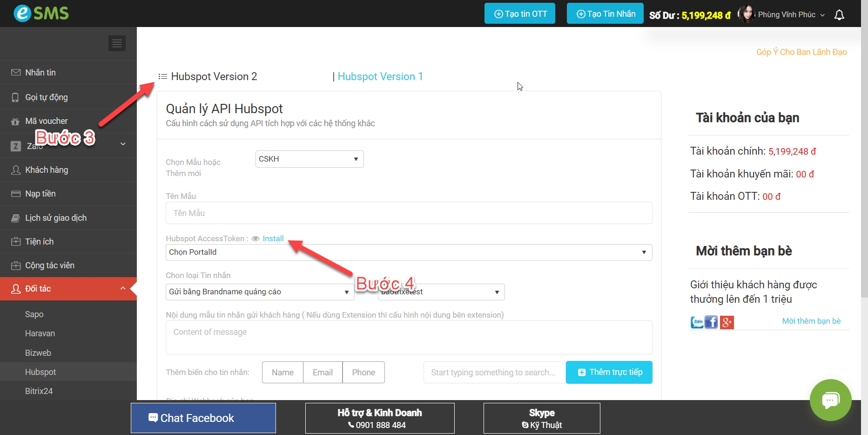Insert the Phone variable button

click(x=363, y=373)
